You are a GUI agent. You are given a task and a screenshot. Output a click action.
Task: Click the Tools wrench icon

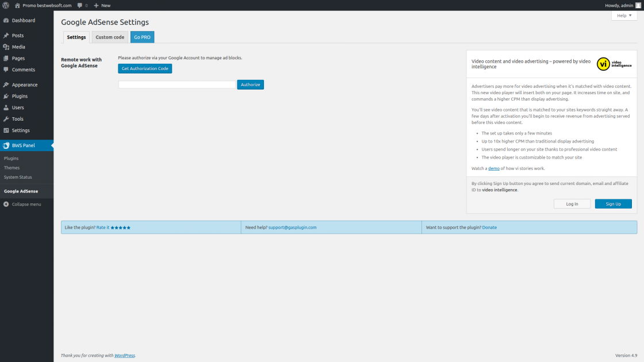6,119
